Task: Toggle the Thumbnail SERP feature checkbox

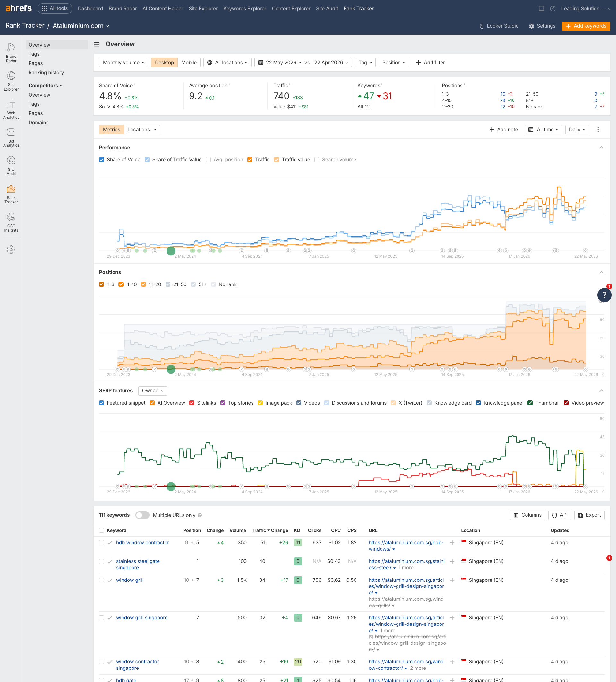Action: (x=530, y=403)
